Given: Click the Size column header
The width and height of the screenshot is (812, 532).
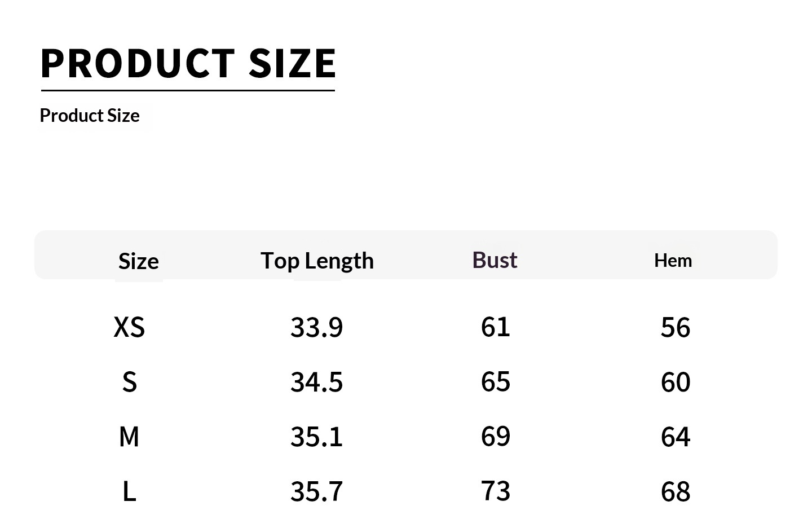Looking at the screenshot, I should click(x=138, y=261).
